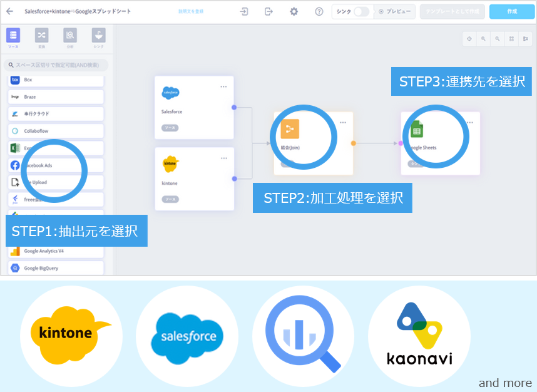Image resolution: width=537 pixels, height=392 pixels.
Task: Select Box in the source list
Action: coord(56,80)
